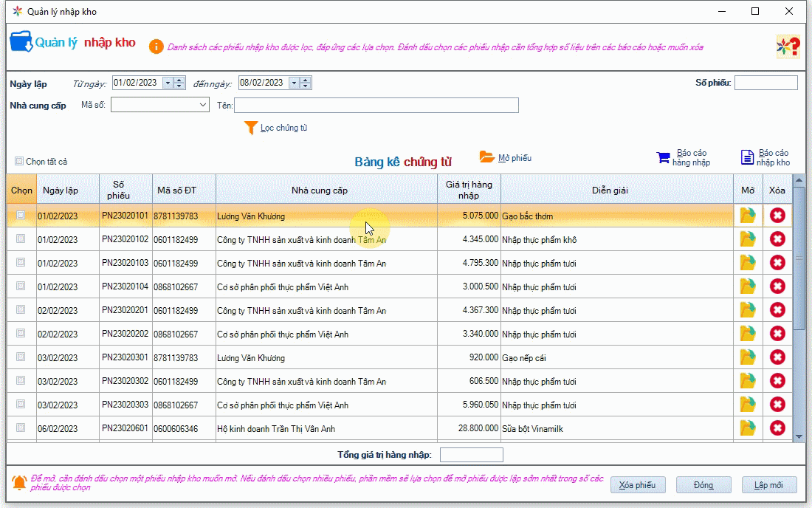Delete receipt PN23020601 with red X icon
Image resolution: width=812 pixels, height=508 pixels.
[777, 428]
